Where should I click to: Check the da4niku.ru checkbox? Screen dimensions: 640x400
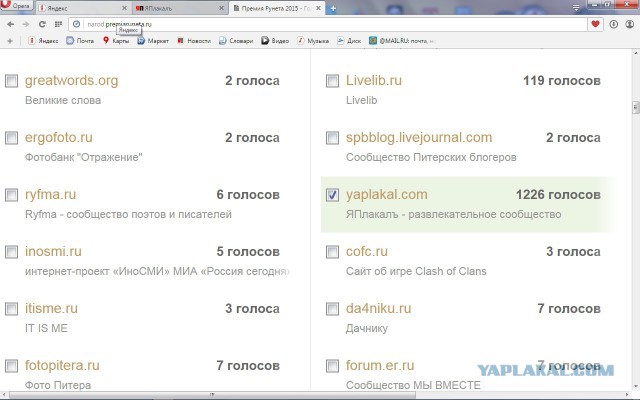click(x=332, y=309)
